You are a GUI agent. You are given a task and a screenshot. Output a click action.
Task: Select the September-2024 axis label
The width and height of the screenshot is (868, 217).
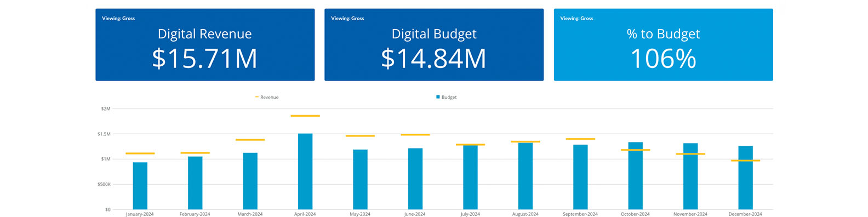pyautogui.click(x=580, y=214)
